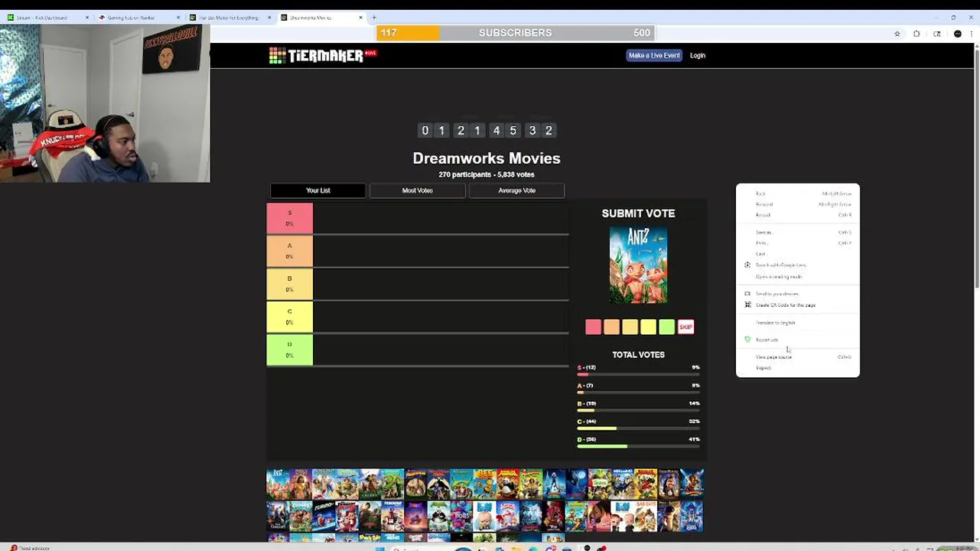
Task: Choose Back in the context menu
Action: (798, 194)
